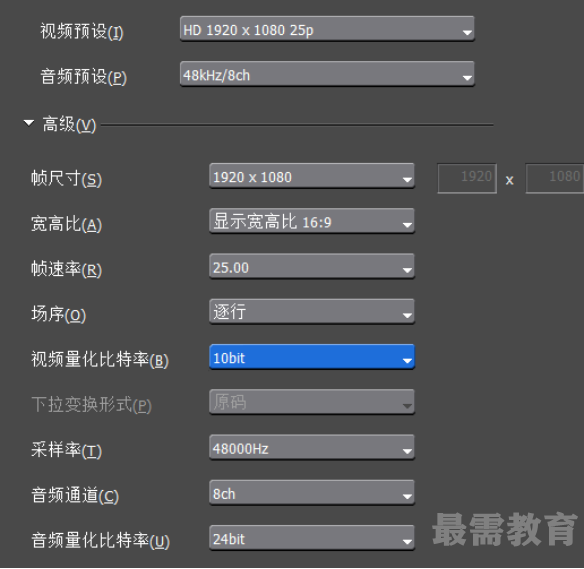
Task: Open the 音频预设 dropdown showing 48kHz/8ch
Action: click(x=327, y=74)
